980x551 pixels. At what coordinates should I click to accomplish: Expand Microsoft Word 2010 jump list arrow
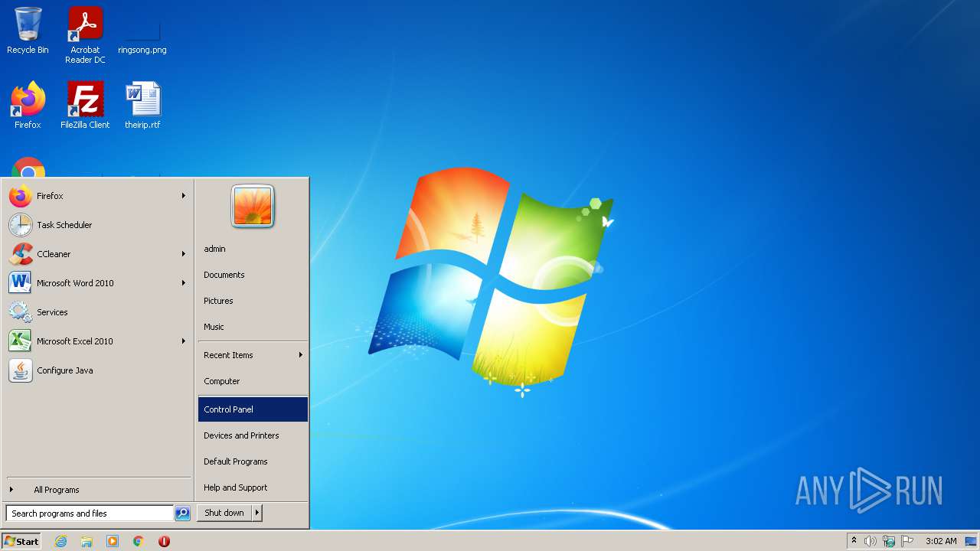(x=184, y=283)
